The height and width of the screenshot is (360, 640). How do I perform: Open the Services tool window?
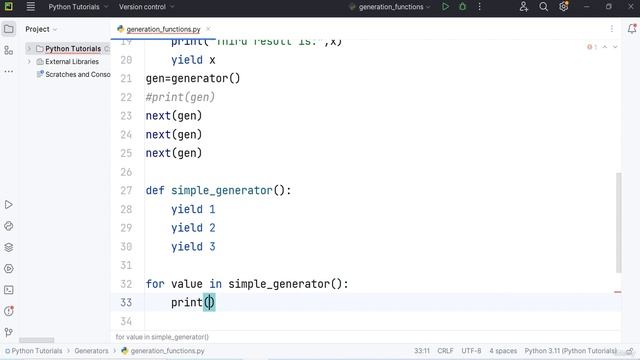tap(9, 269)
